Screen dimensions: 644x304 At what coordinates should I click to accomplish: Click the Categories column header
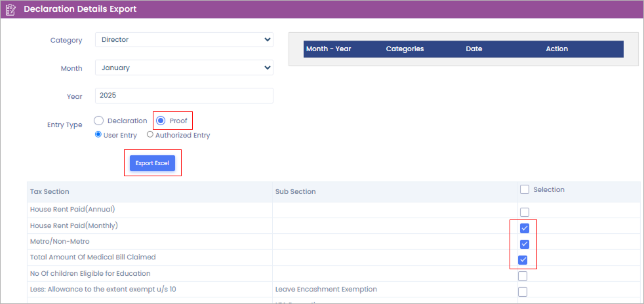click(405, 49)
